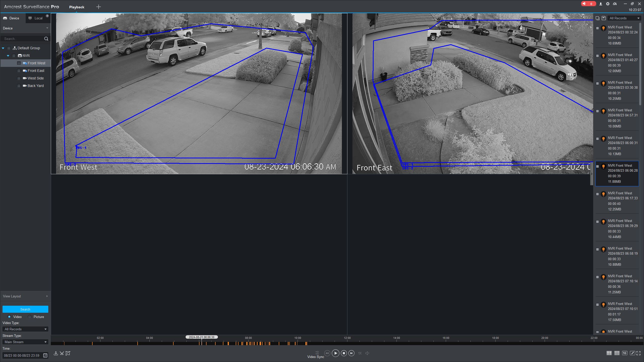Select the Playback tab
The image size is (644, 362).
coord(77,7)
